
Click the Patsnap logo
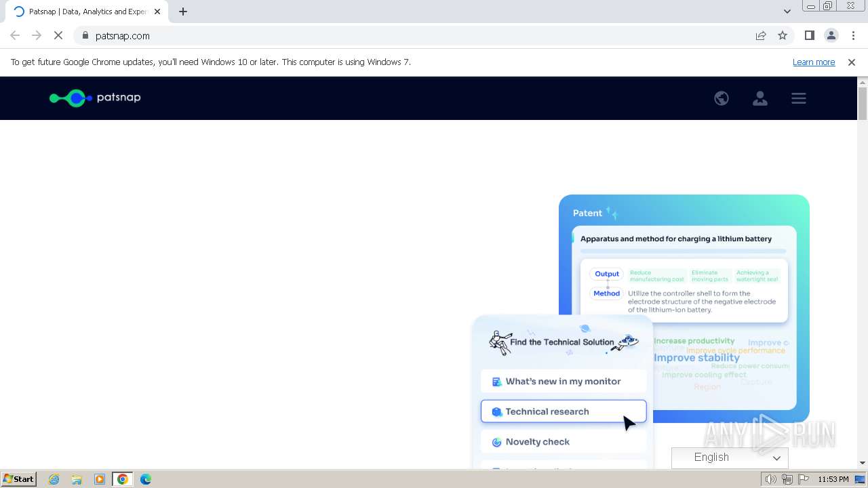[95, 98]
